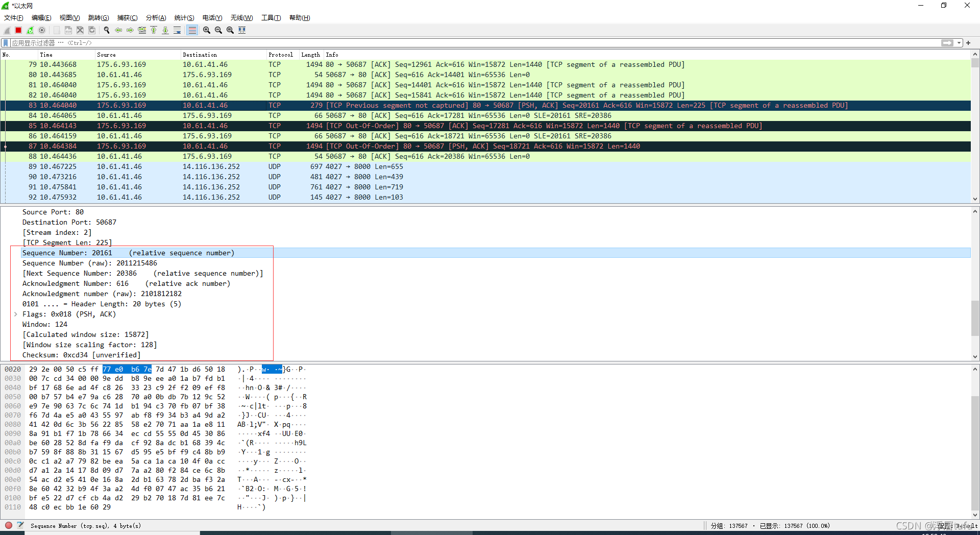Toggle packet list colorization
The height and width of the screenshot is (535, 980).
[x=192, y=30]
